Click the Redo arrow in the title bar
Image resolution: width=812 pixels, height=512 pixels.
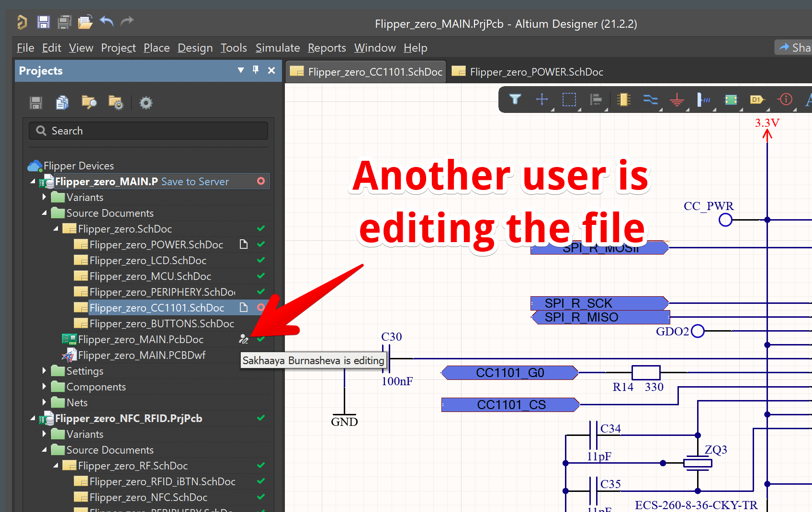click(x=127, y=22)
